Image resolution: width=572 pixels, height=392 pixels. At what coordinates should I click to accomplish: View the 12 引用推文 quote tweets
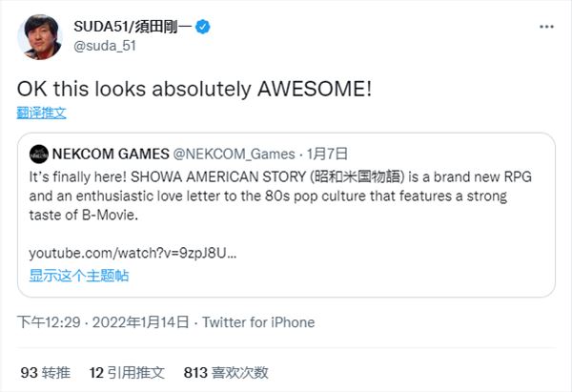127,373
